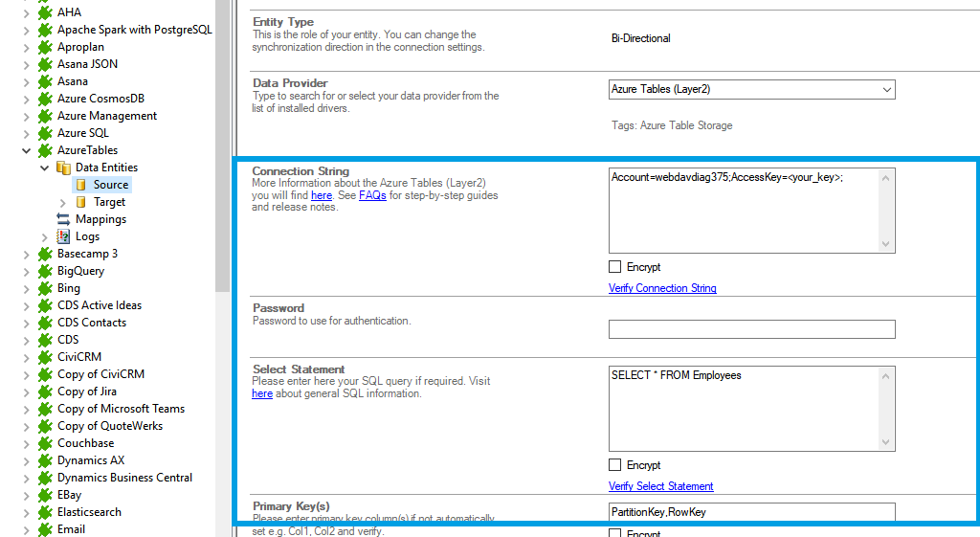Image resolution: width=980 pixels, height=537 pixels.
Task: Collapse the AzureTables tree node
Action: coord(26,150)
